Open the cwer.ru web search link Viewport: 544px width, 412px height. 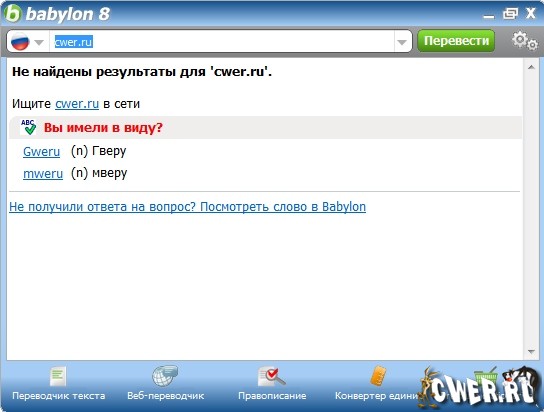click(77, 104)
